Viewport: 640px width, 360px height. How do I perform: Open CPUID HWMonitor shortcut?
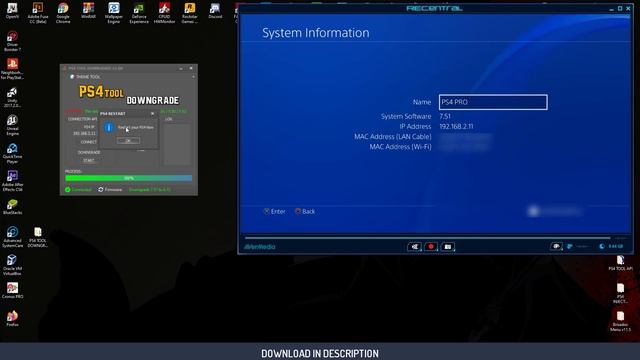click(164, 13)
